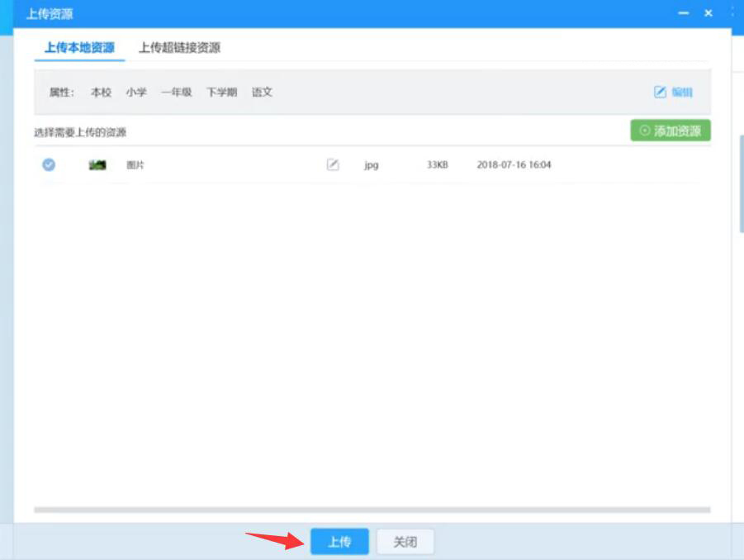Select the file name 图片

point(135,165)
